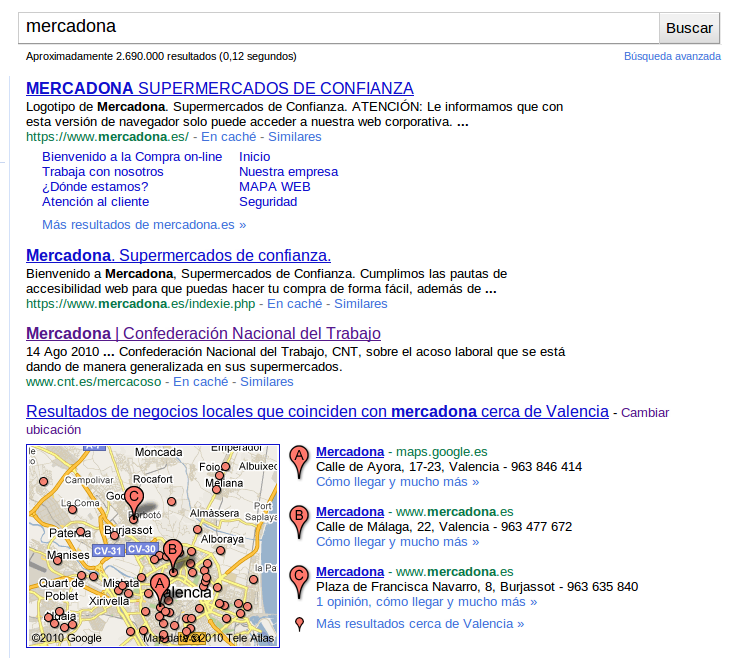Open Similares for mercadona.es/indexie.php result

tap(360, 304)
